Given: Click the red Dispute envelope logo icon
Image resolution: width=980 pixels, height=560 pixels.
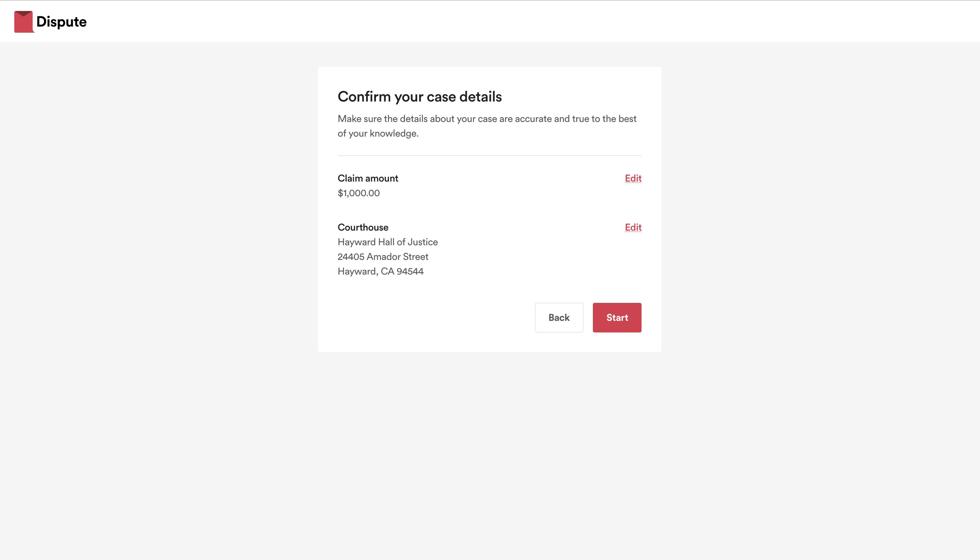Looking at the screenshot, I should pos(24,21).
